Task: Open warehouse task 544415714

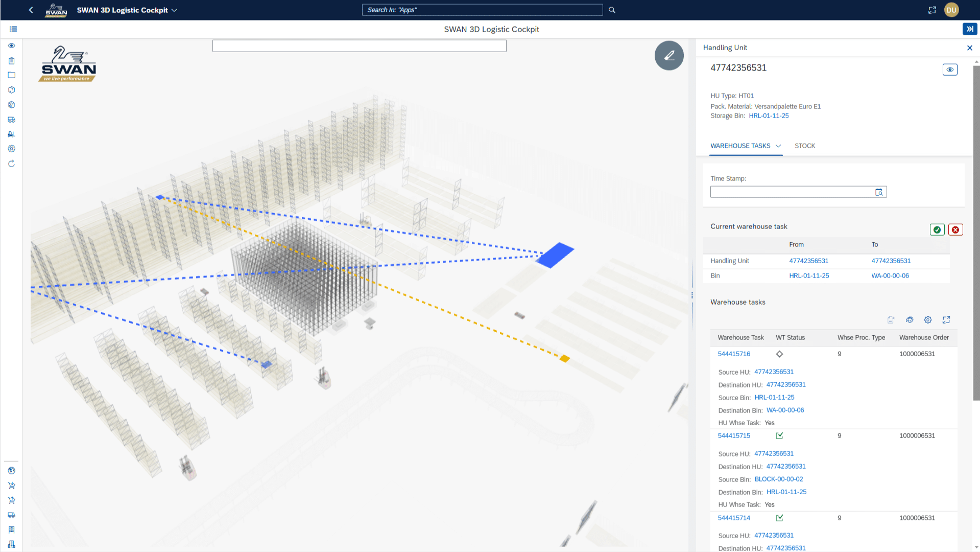Action: [x=734, y=518]
